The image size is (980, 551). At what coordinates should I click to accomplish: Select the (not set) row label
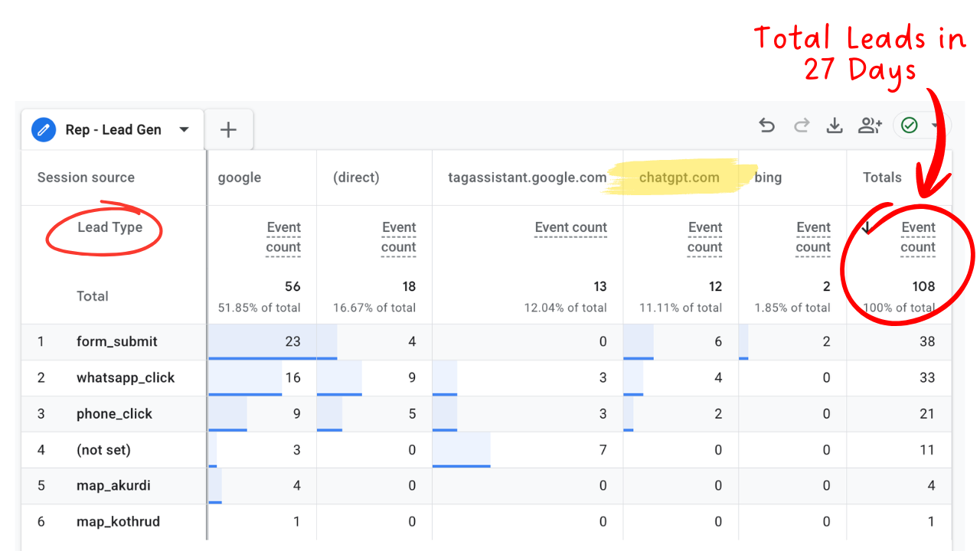(x=103, y=450)
